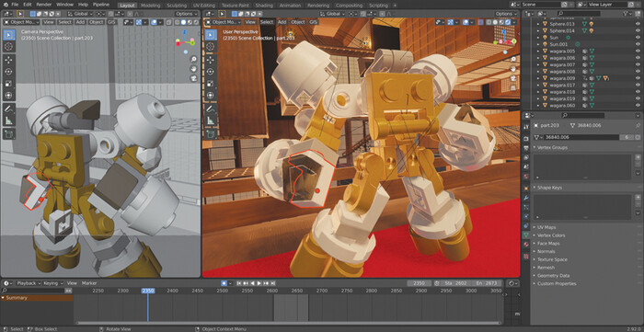Expand the UV Maps panel
Viewport: 644px width, 332px height.
click(546, 227)
